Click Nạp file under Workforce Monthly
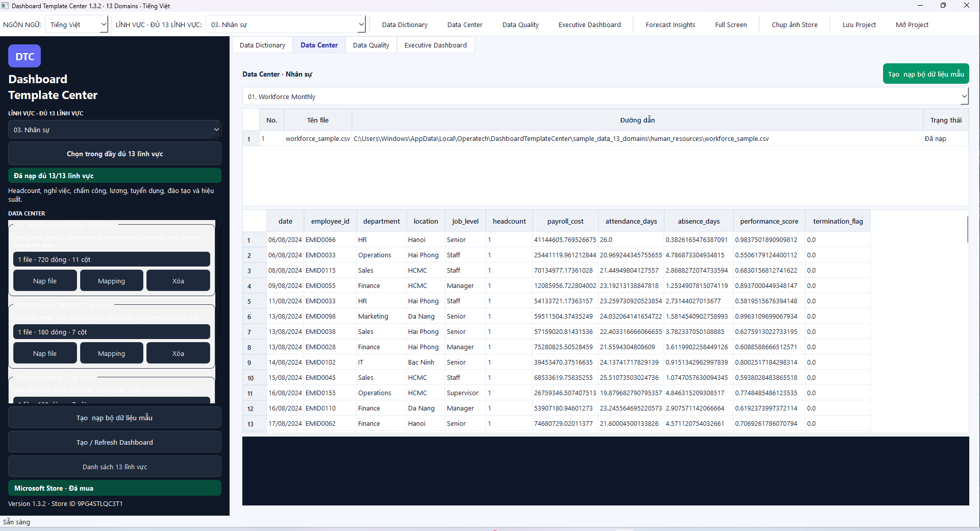 (x=45, y=281)
